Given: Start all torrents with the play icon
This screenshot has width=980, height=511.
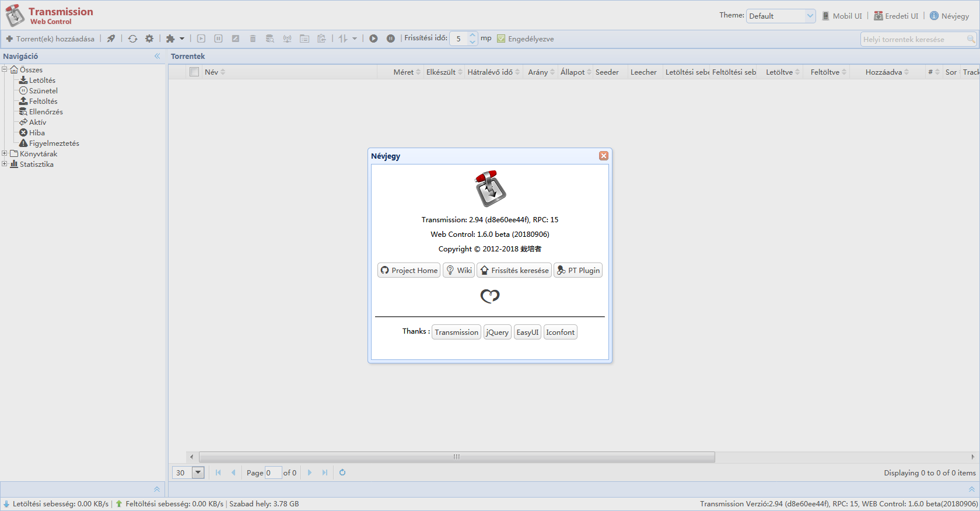Looking at the screenshot, I should [x=373, y=38].
